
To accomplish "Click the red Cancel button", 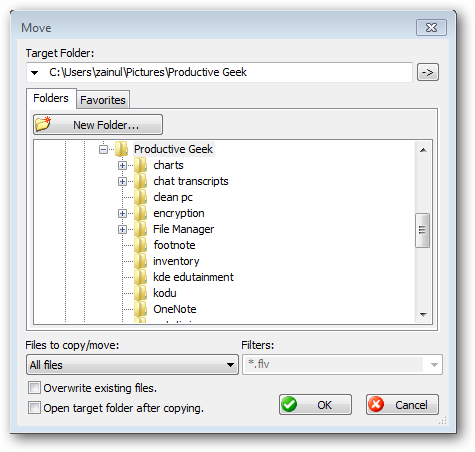I will pos(402,405).
